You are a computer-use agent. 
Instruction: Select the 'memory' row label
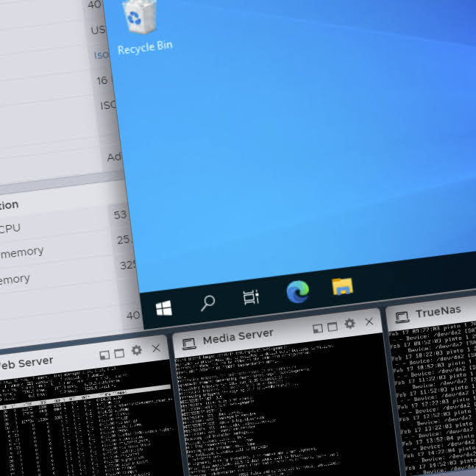click(22, 252)
